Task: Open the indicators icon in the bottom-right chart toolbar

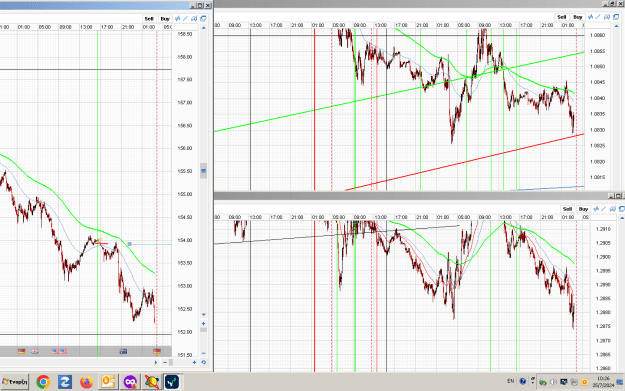Action: (x=596, y=209)
